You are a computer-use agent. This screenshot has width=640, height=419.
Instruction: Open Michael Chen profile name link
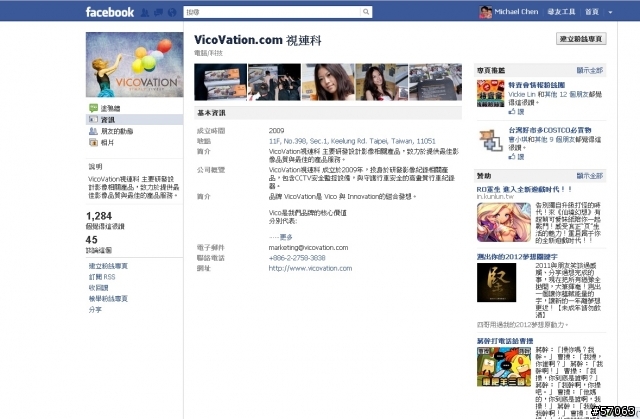point(516,12)
